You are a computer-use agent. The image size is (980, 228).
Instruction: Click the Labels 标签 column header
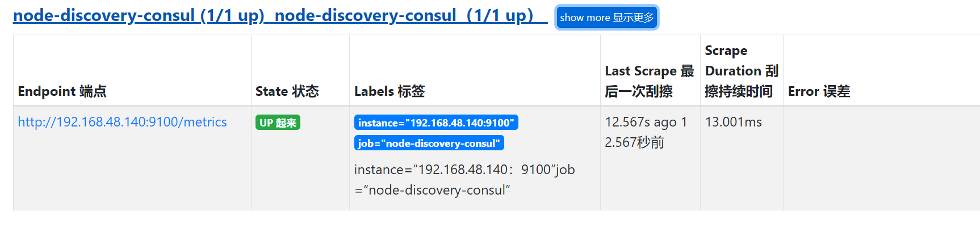[390, 91]
